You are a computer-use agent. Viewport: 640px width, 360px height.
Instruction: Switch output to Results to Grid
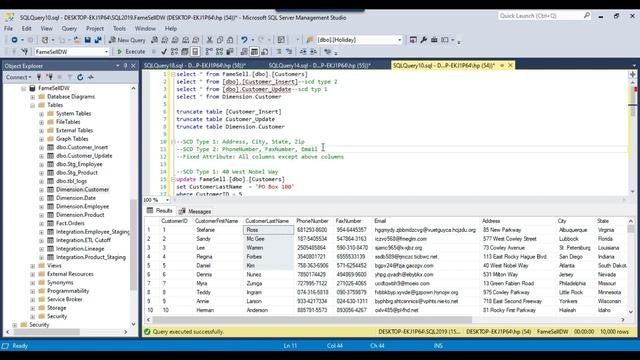click(254, 52)
